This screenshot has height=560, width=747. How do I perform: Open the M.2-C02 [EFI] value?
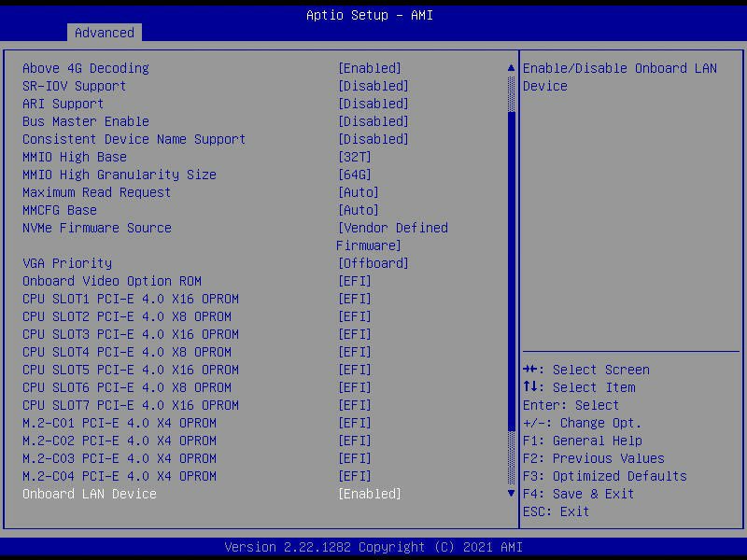355,441
